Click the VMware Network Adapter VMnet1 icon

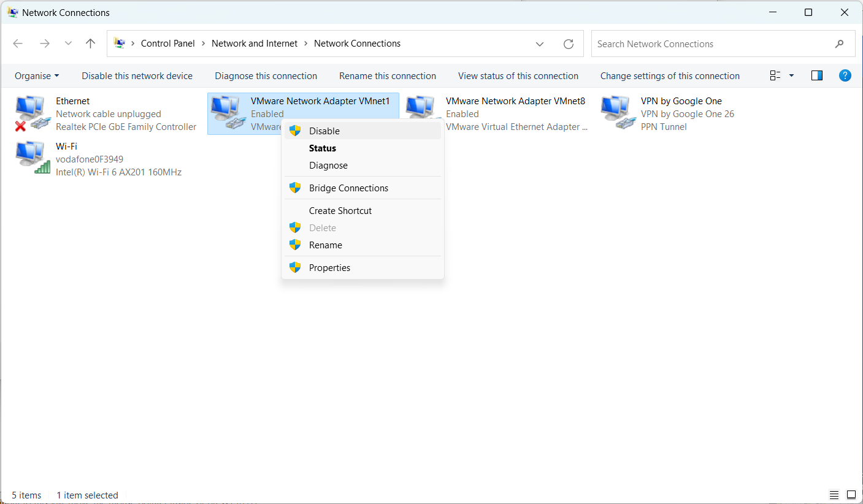click(228, 113)
